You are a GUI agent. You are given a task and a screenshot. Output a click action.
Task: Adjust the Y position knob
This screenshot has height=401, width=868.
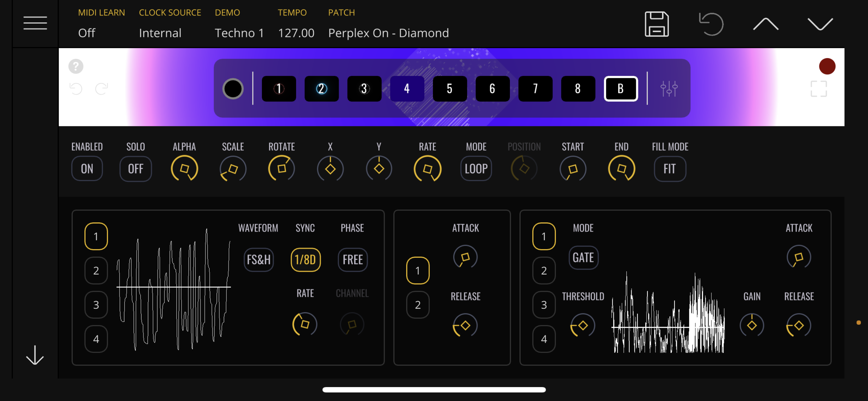pyautogui.click(x=379, y=169)
